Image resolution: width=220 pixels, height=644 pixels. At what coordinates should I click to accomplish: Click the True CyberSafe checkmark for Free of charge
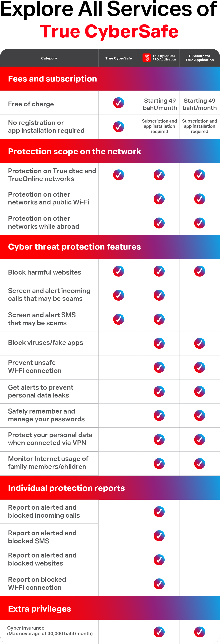click(118, 103)
